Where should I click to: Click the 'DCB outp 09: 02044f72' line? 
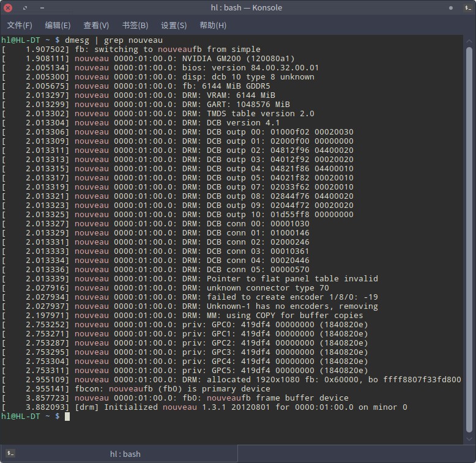click(x=177, y=206)
